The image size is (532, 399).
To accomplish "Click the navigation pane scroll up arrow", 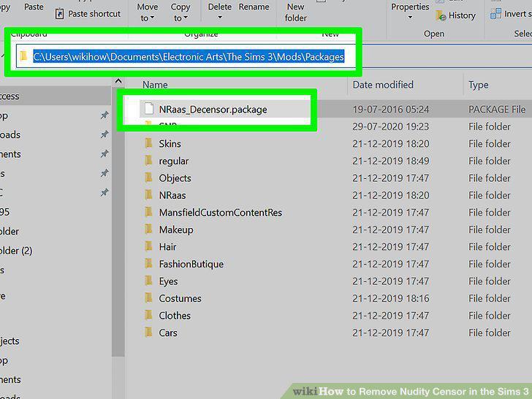I will pyautogui.click(x=118, y=81).
